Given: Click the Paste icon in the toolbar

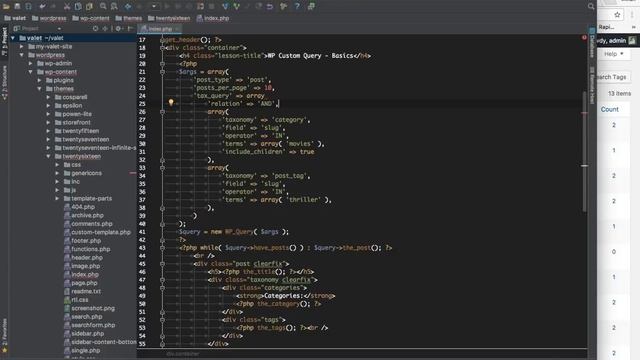Looking at the screenshot, I should [x=89, y=7].
